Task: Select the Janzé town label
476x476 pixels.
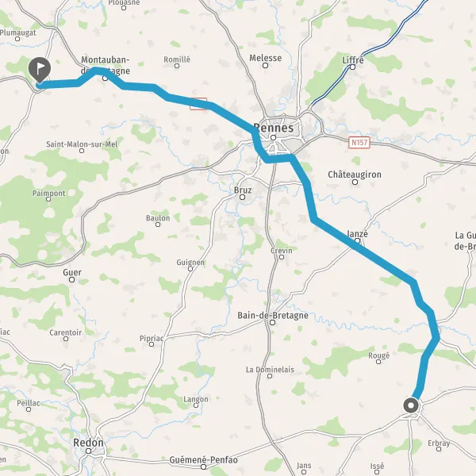Action: [x=357, y=234]
